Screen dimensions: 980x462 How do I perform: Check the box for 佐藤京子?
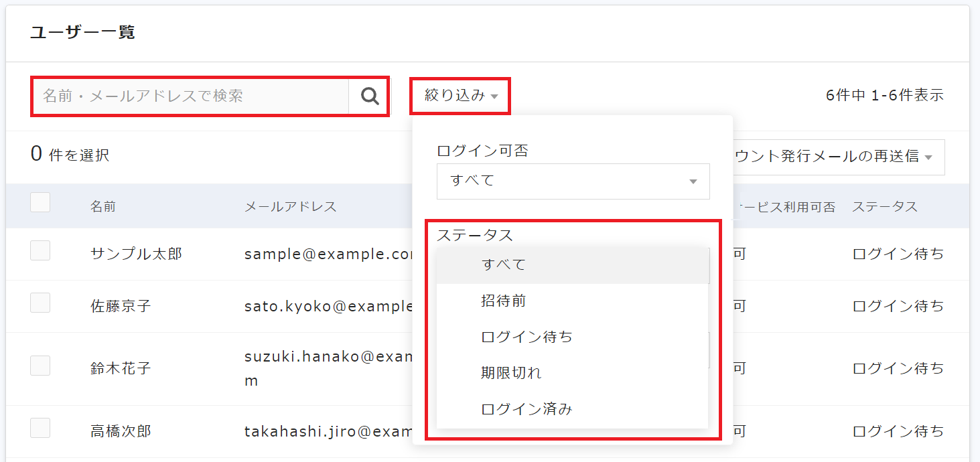tap(40, 303)
